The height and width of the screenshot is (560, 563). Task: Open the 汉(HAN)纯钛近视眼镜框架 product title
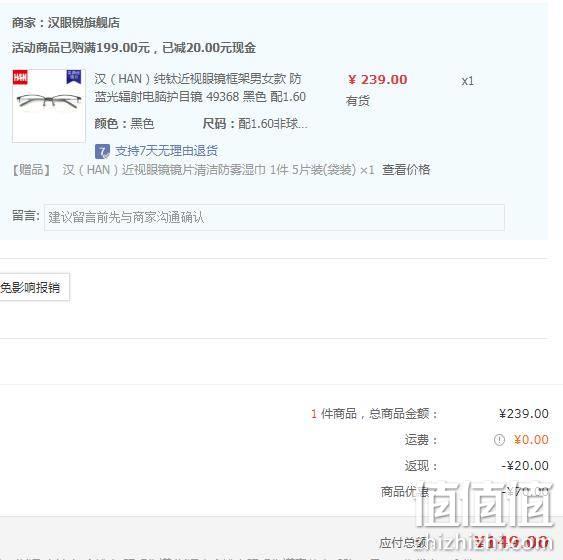tap(200, 88)
